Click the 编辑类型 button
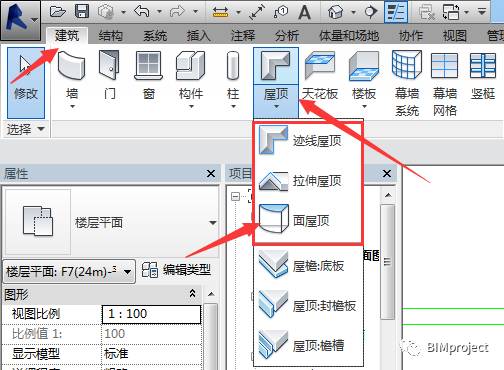This screenshot has width=504, height=370. (177, 270)
